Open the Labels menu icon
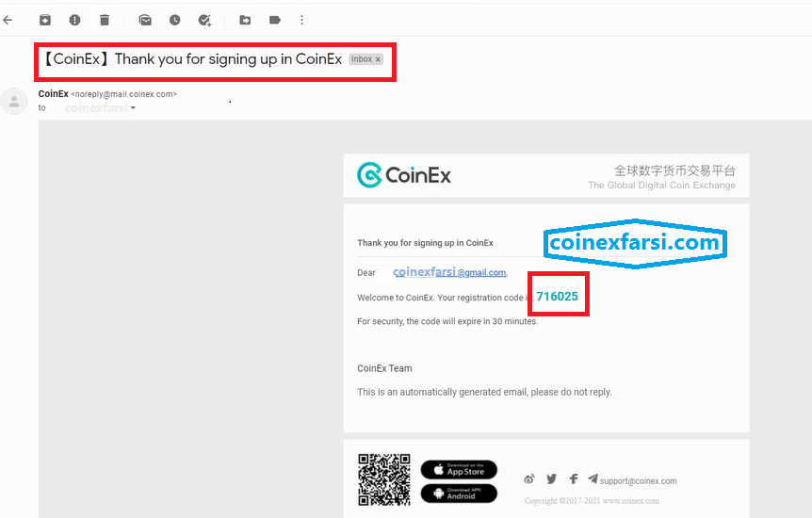The image size is (812, 518). (x=275, y=20)
